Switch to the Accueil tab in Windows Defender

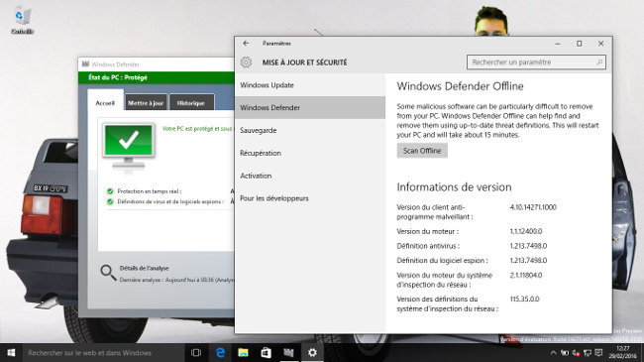pyautogui.click(x=105, y=103)
